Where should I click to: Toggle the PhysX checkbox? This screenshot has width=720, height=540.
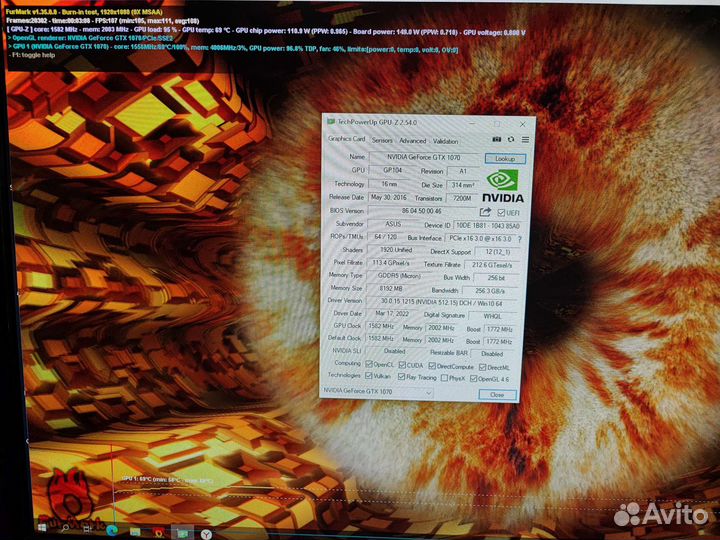click(444, 378)
